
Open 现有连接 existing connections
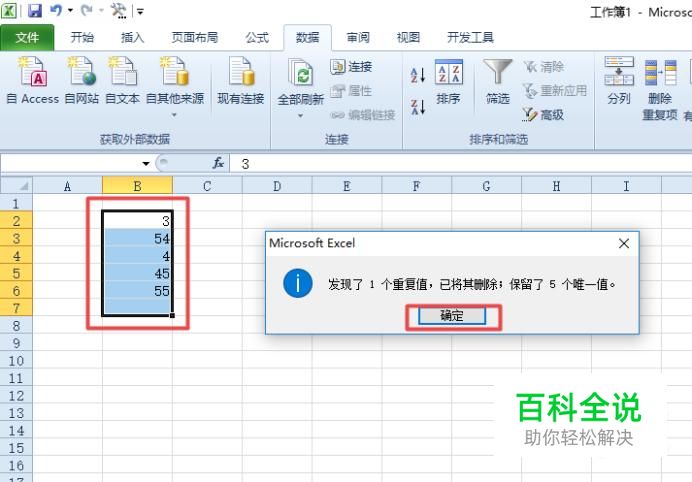click(241, 80)
